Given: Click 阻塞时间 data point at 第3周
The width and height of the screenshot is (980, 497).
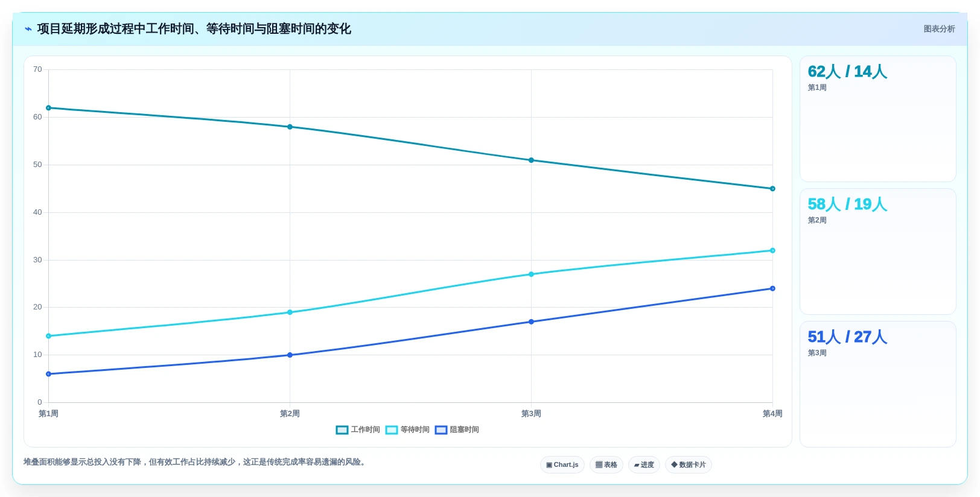Looking at the screenshot, I should point(531,321).
